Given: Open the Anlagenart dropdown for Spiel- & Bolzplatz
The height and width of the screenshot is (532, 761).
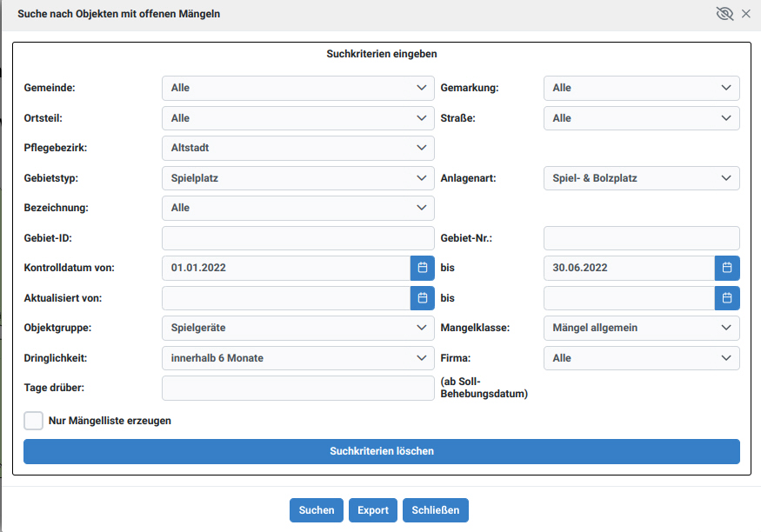Looking at the screenshot, I should [640, 177].
